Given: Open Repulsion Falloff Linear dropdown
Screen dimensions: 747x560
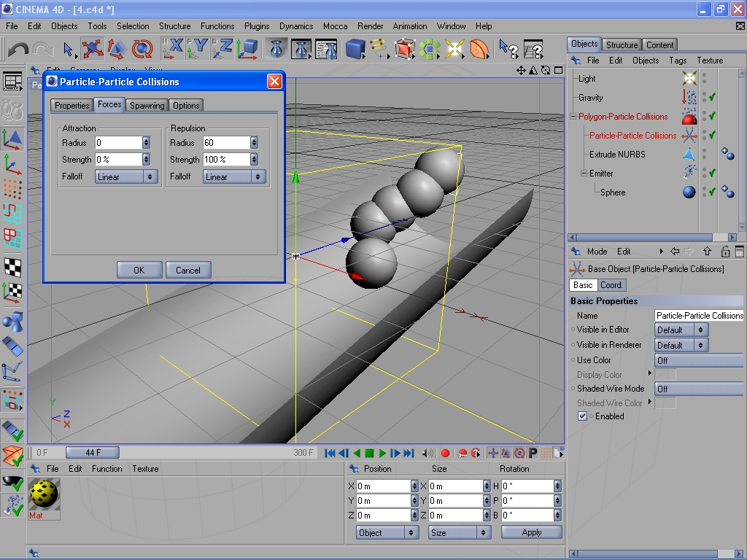Looking at the screenshot, I should click(x=234, y=176).
